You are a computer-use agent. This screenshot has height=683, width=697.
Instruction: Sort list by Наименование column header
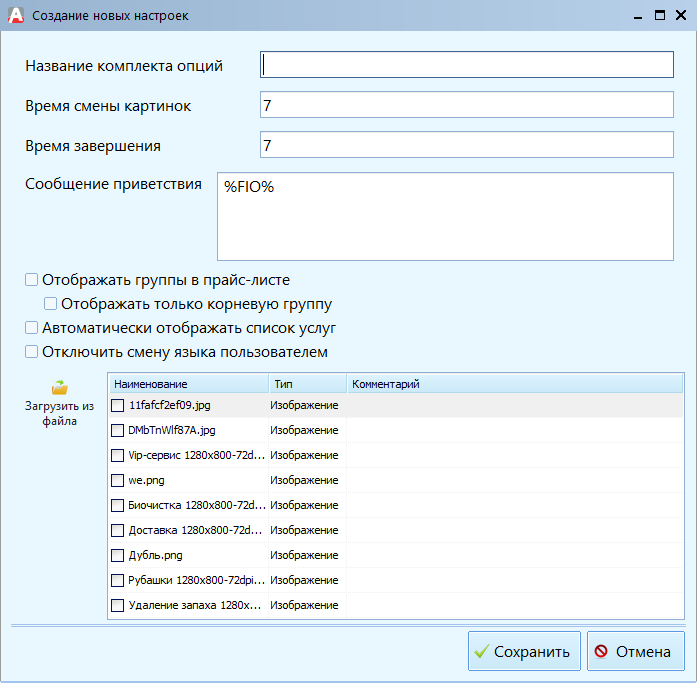187,384
